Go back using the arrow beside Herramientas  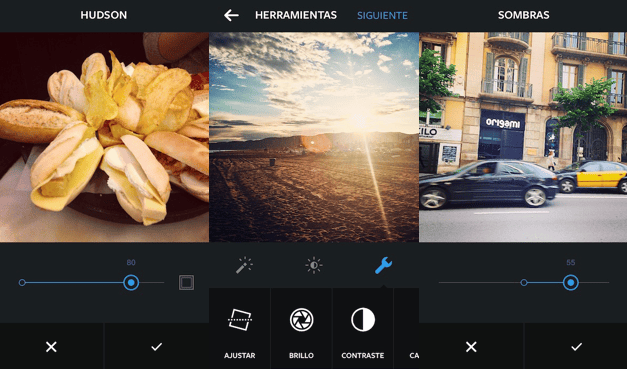click(x=231, y=16)
